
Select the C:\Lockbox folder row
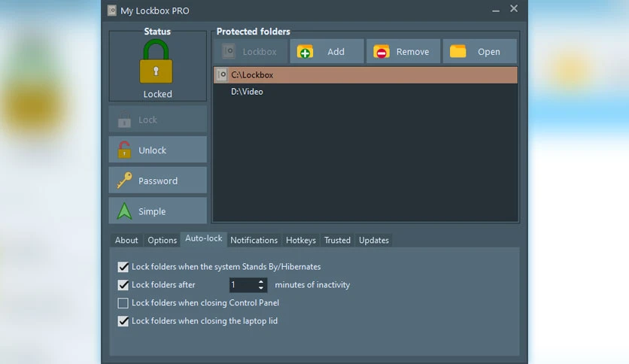click(366, 75)
